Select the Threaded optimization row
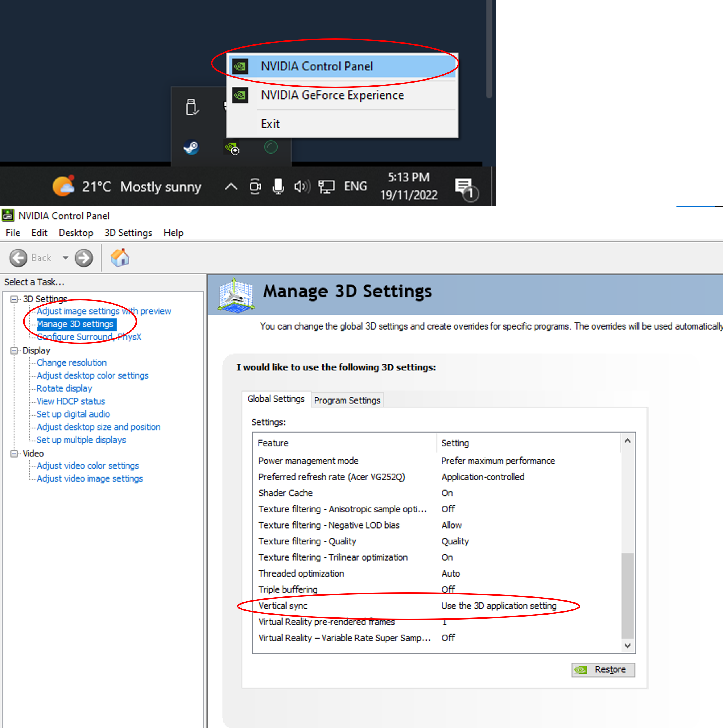 coord(437,574)
